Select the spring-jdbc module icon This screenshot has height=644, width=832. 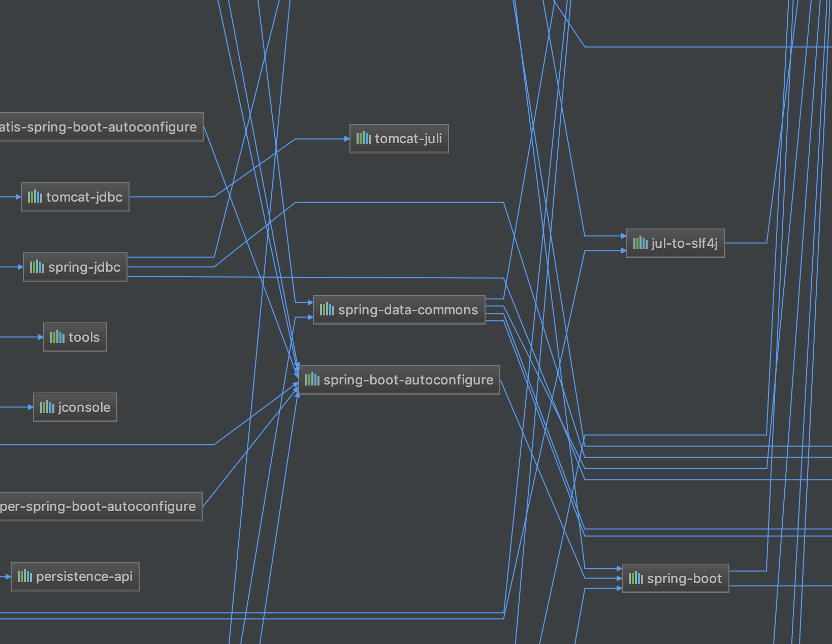tap(37, 267)
